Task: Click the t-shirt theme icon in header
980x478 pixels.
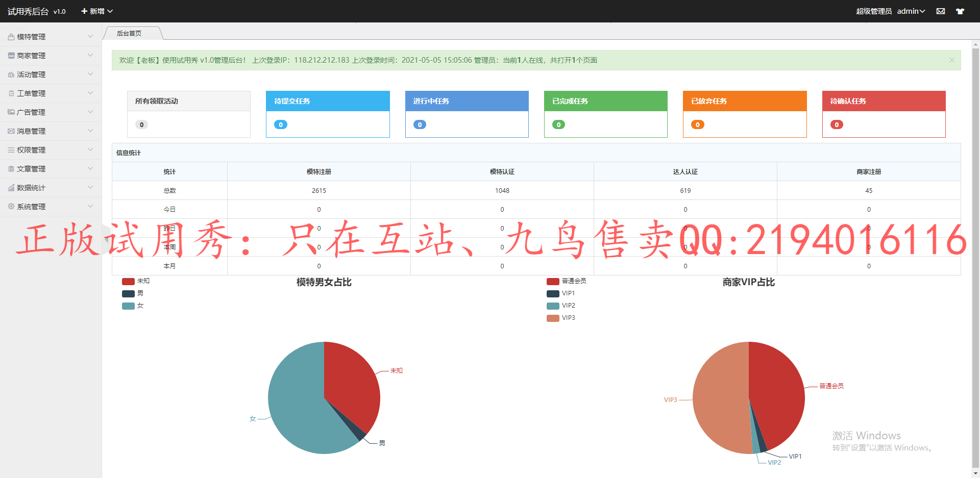Action: [x=960, y=11]
